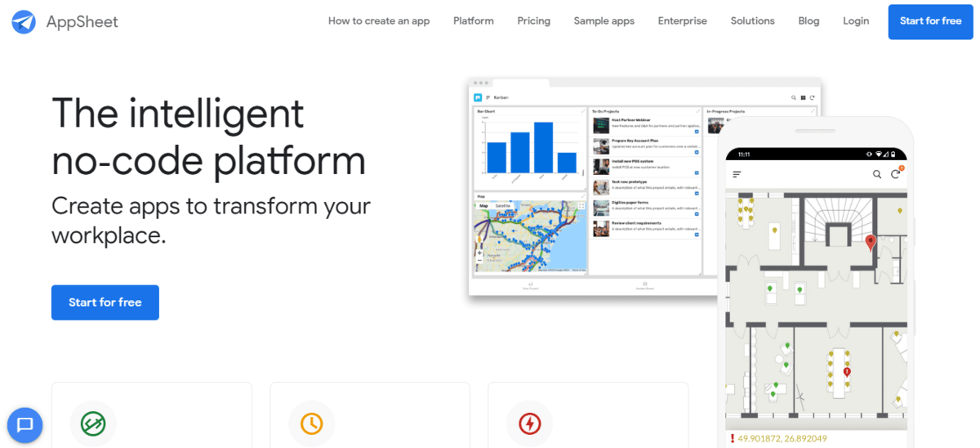Open Sample apps in the navigation

[x=604, y=21]
